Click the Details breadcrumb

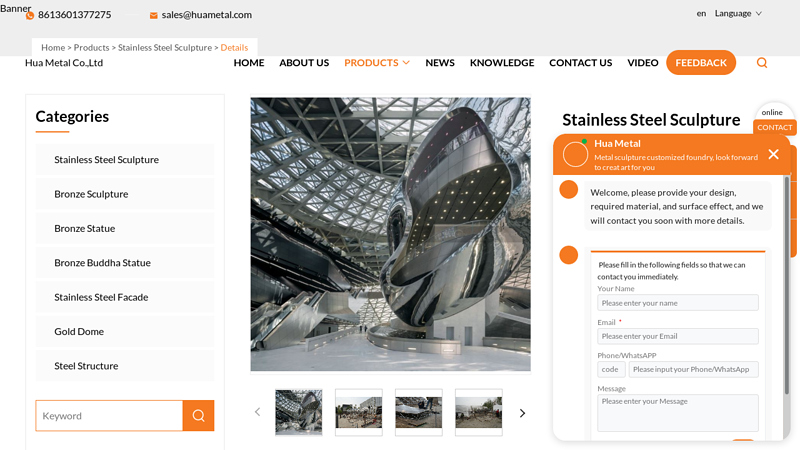click(x=234, y=47)
